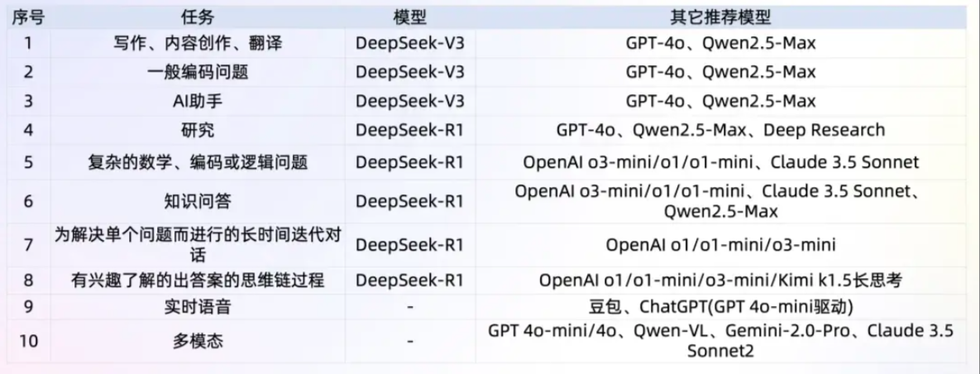
Task: Select the task cell 一般编码问题
Action: (198, 73)
